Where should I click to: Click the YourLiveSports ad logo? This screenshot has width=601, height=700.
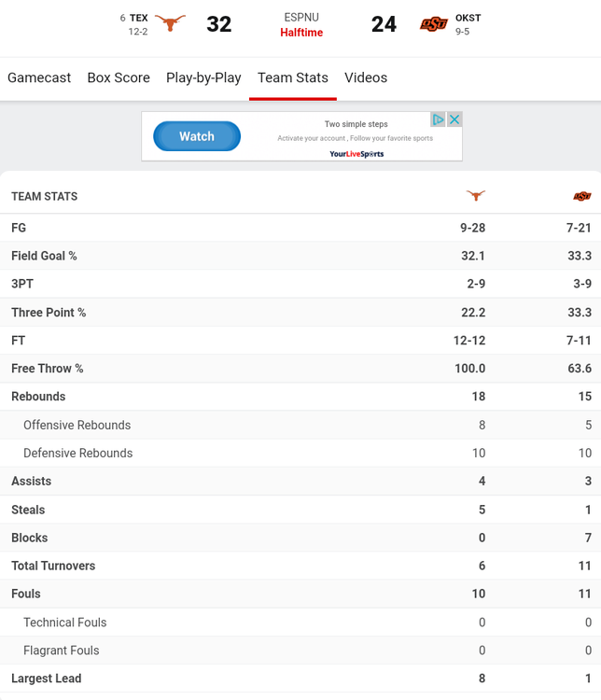click(356, 154)
